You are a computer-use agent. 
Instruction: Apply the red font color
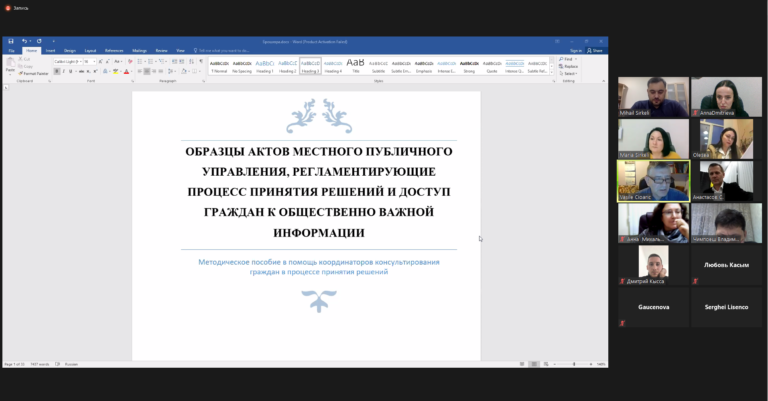pos(126,71)
